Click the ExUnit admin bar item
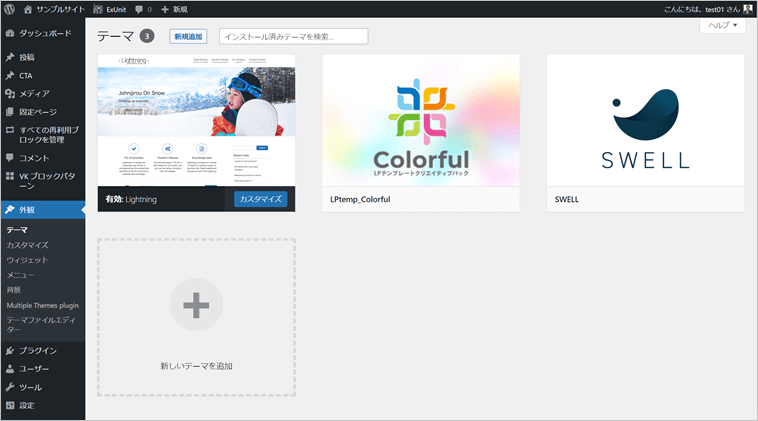 click(x=109, y=8)
